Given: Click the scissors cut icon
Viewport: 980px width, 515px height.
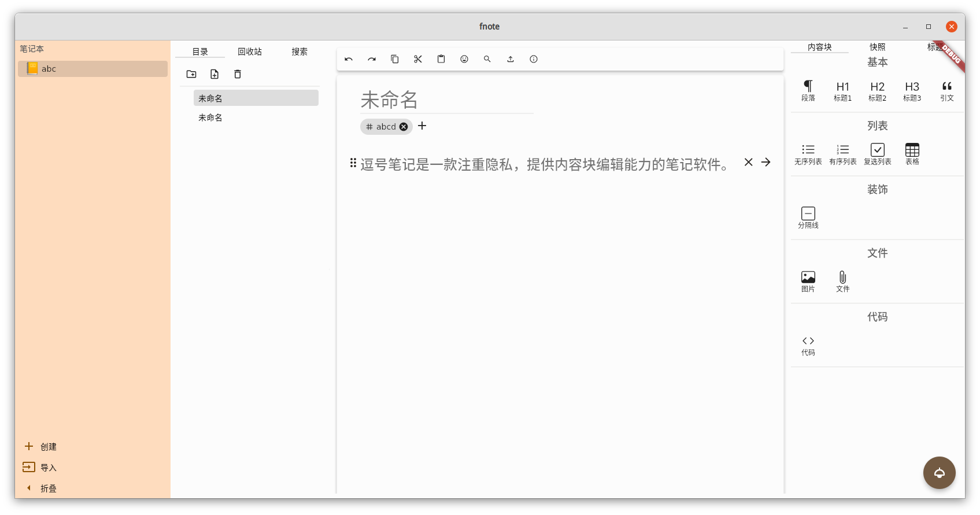Looking at the screenshot, I should pos(418,59).
